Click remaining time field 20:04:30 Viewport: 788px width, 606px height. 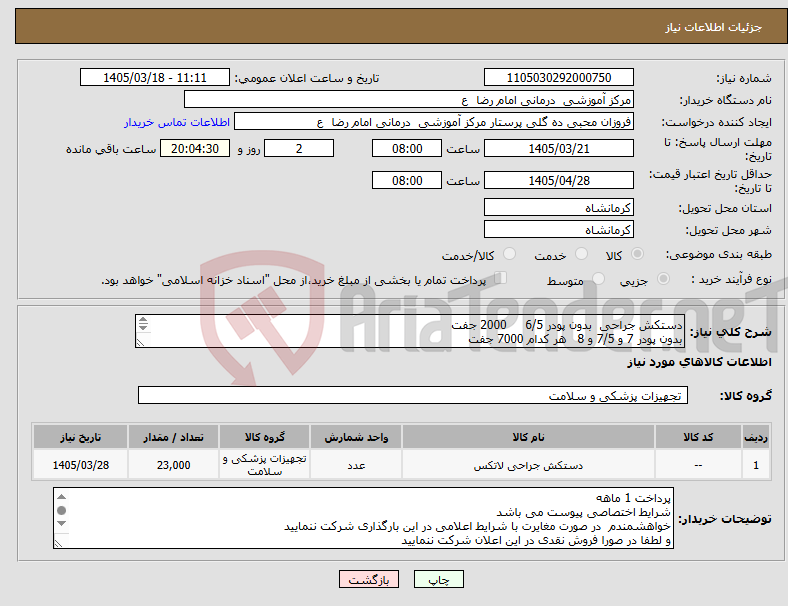click(x=195, y=148)
